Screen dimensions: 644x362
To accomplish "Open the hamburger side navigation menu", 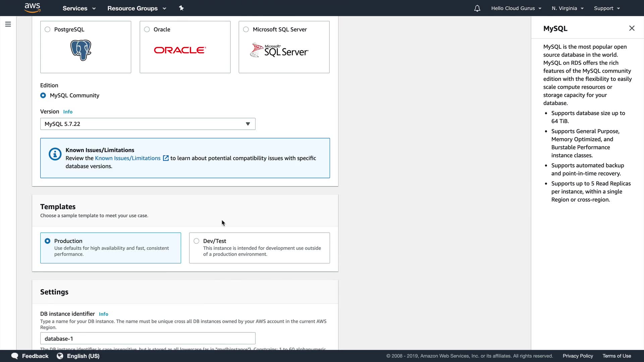I will tap(8, 24).
